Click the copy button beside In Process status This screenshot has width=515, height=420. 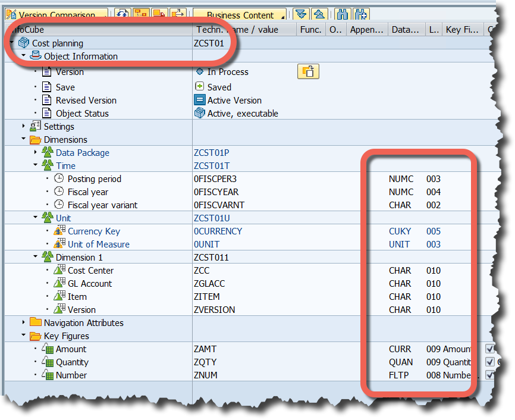tap(308, 71)
